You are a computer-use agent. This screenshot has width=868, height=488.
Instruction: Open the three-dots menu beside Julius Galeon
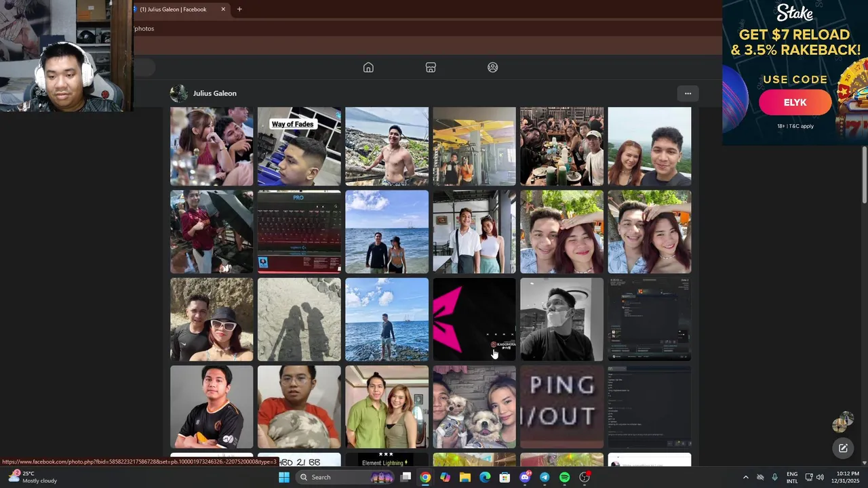tap(688, 94)
